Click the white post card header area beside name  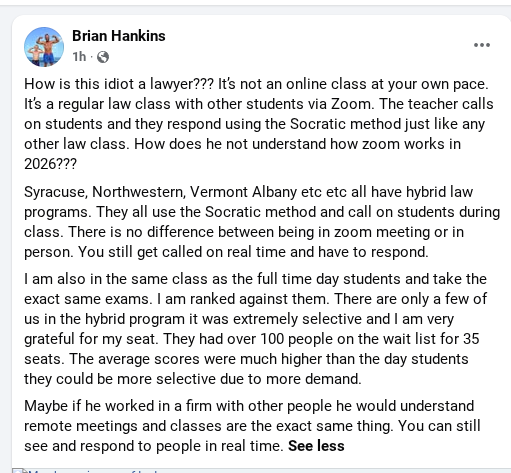317,45
